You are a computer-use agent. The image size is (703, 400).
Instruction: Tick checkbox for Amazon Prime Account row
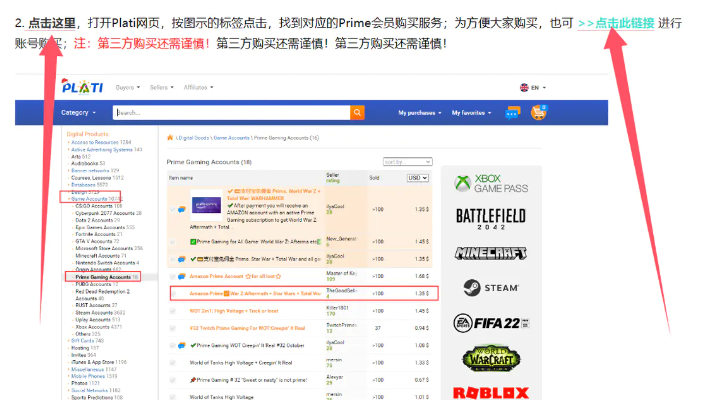tap(173, 277)
